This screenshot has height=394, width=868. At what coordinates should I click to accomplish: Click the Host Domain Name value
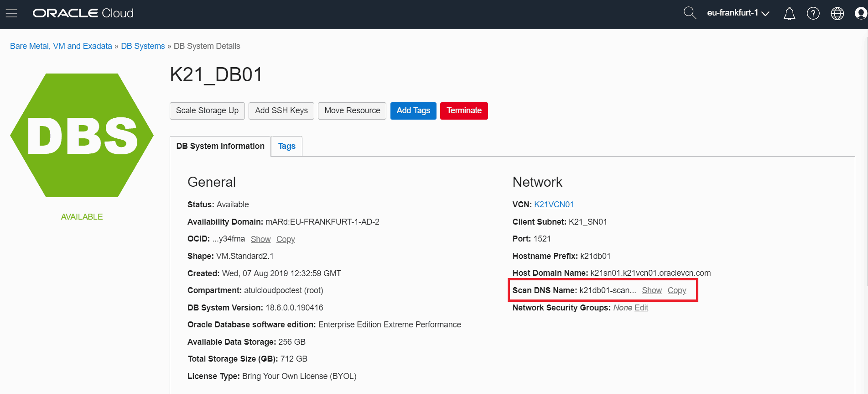pyautogui.click(x=650, y=273)
